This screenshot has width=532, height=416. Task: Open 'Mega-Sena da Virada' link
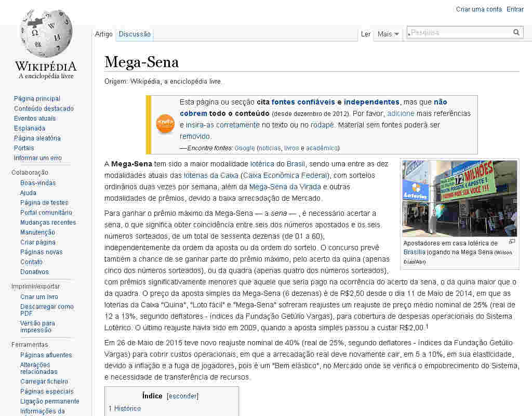tap(285, 187)
